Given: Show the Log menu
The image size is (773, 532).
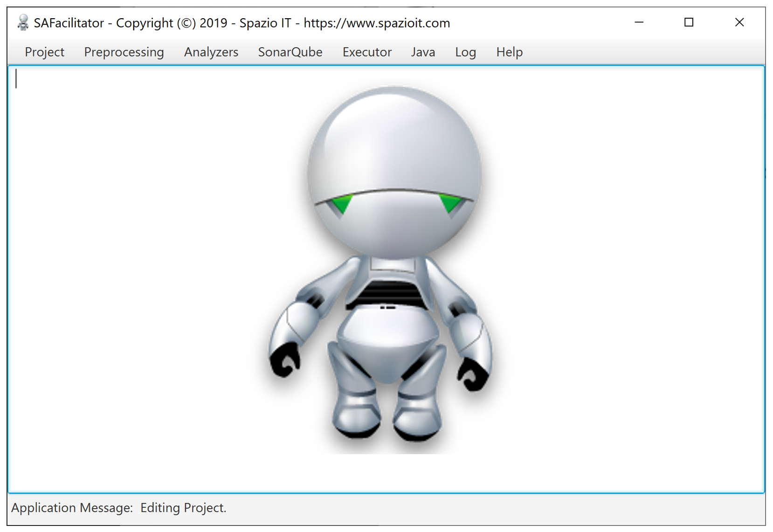Looking at the screenshot, I should (x=465, y=52).
